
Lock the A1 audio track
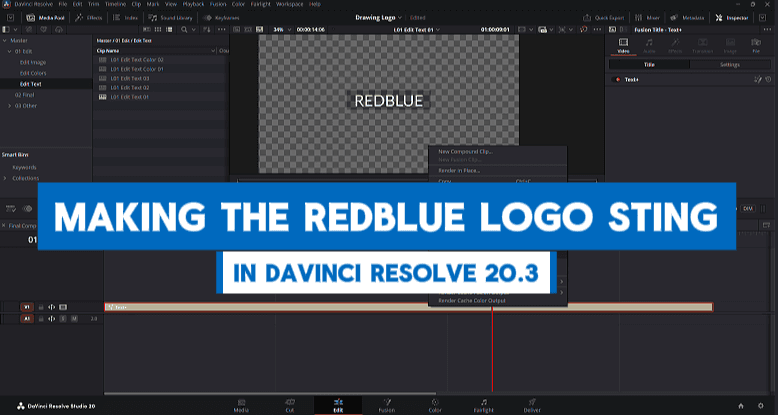41,319
